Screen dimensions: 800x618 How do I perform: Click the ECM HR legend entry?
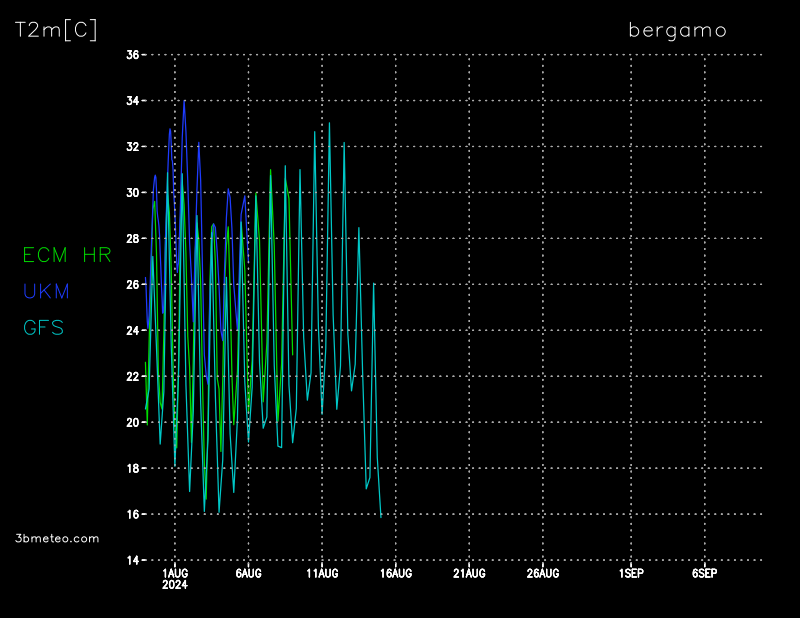67,255
